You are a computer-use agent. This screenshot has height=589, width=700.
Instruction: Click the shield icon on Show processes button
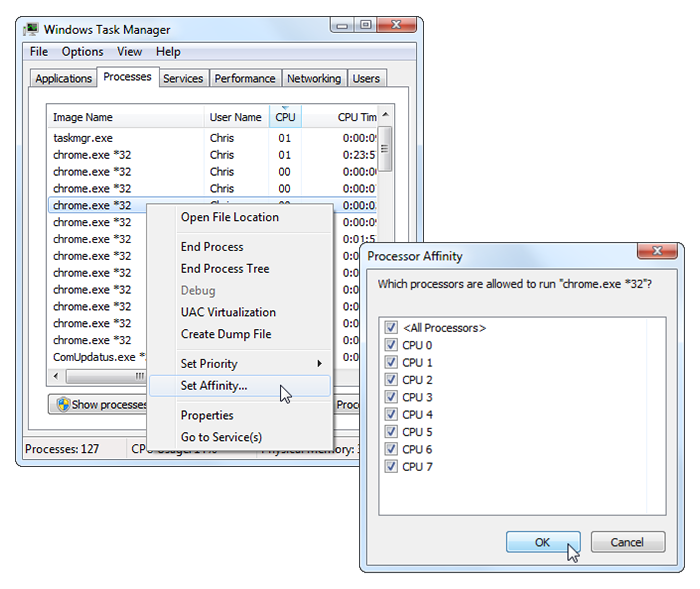pos(63,404)
